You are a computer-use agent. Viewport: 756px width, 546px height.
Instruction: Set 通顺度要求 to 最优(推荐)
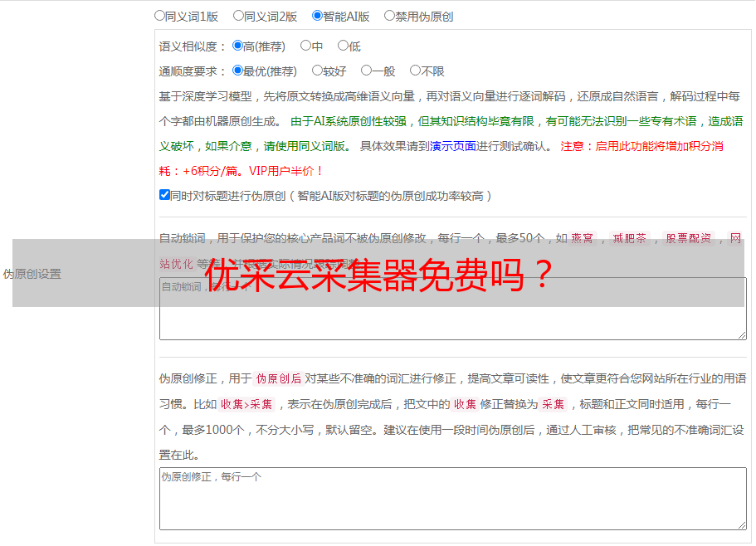(237, 71)
